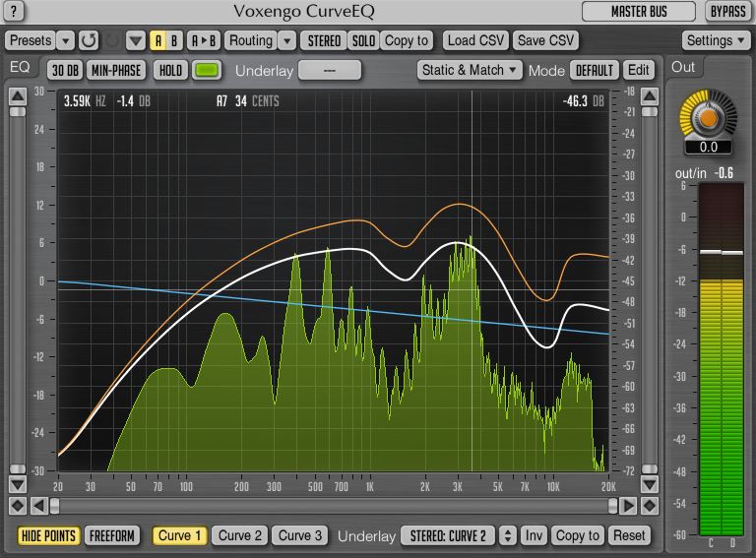Click the spectrum mode Edit button
The height and width of the screenshot is (558, 756).
(x=638, y=70)
